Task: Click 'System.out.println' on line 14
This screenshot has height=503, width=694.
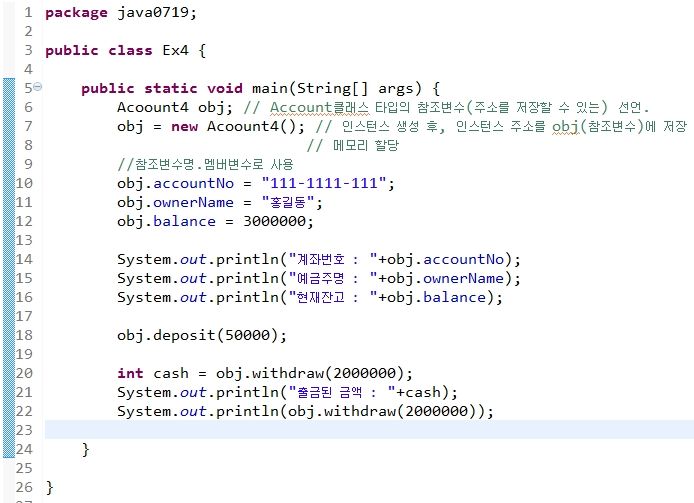Action: [198, 259]
